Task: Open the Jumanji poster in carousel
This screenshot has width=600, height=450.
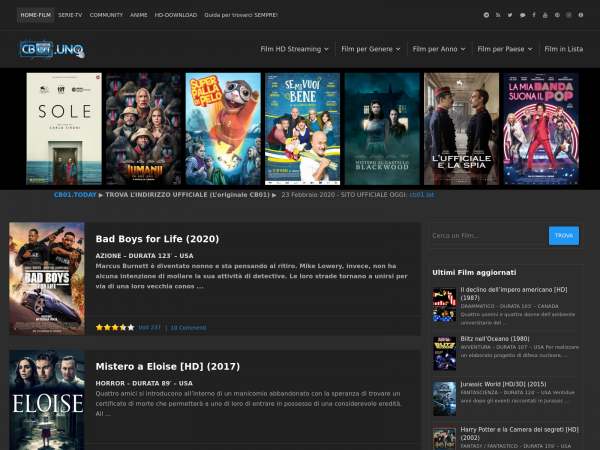Action: [x=143, y=129]
